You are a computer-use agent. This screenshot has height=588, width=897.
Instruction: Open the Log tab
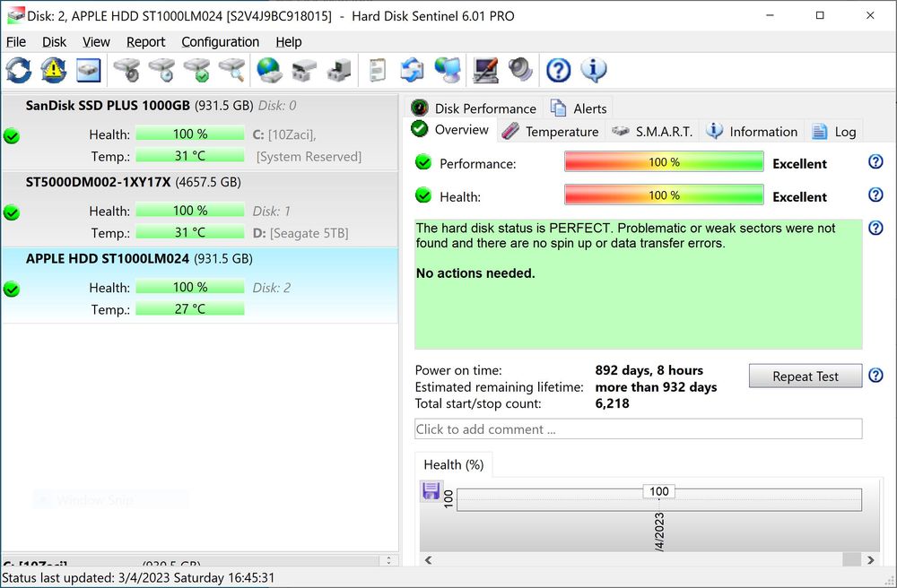click(x=834, y=132)
